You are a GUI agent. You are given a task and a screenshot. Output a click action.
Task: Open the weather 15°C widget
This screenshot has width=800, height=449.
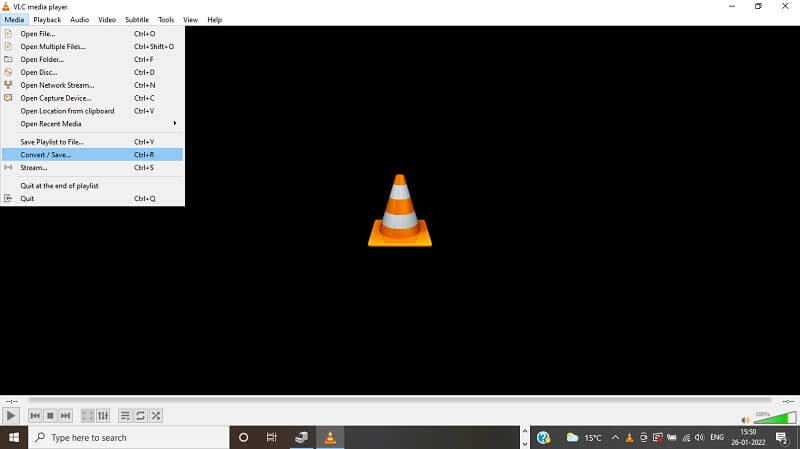click(x=584, y=437)
